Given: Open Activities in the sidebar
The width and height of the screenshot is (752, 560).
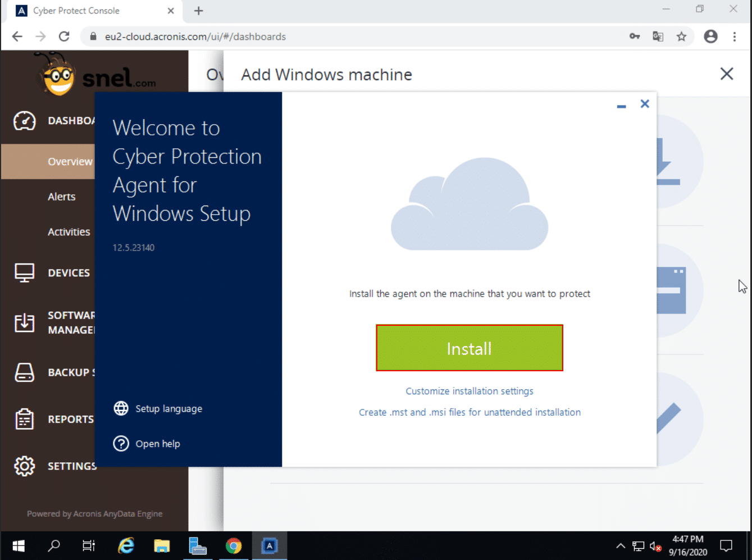Looking at the screenshot, I should (69, 232).
